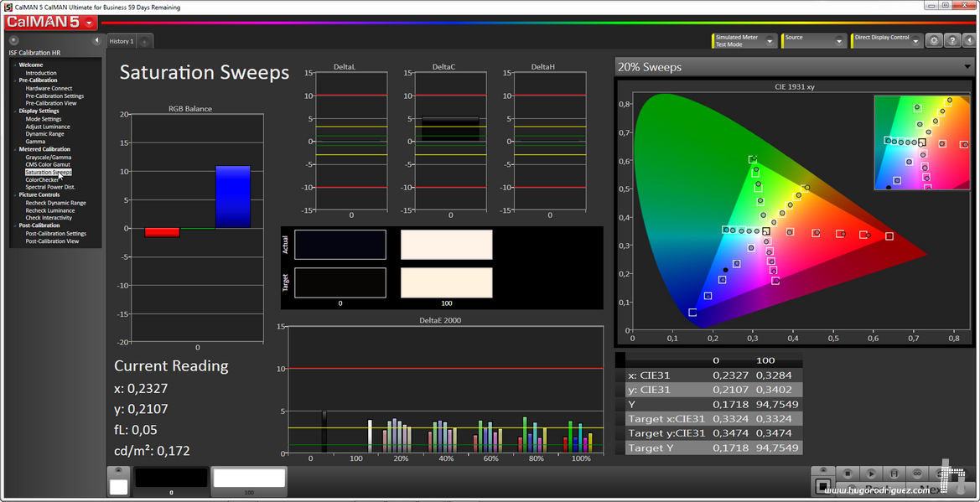This screenshot has width=980, height=502.
Task: Stop the measurement reading
Action: tap(848, 474)
